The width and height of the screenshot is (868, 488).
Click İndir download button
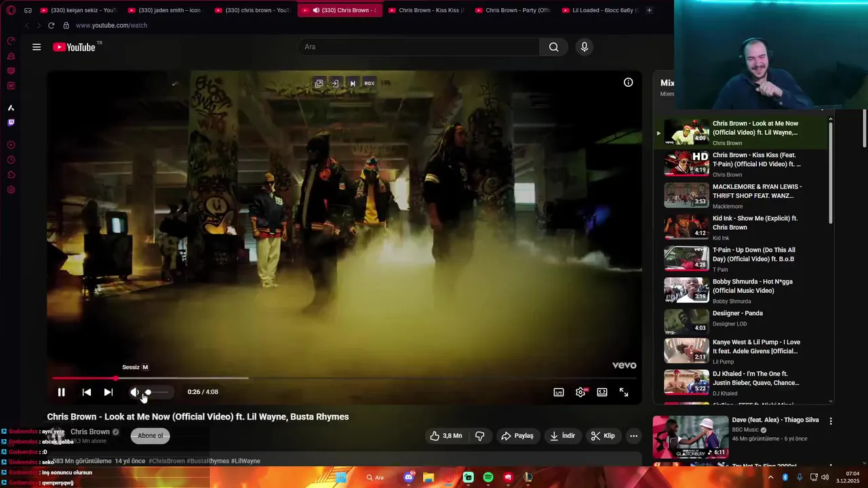(562, 436)
